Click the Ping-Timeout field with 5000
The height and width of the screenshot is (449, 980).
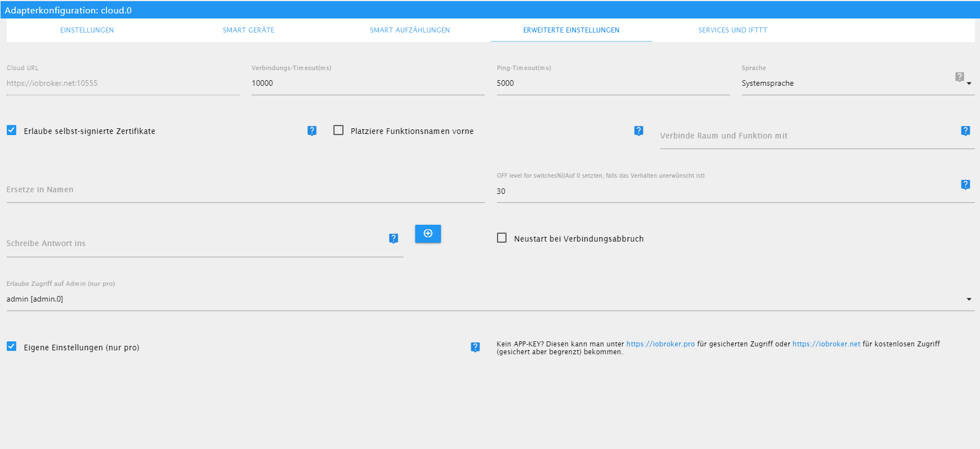pos(613,83)
